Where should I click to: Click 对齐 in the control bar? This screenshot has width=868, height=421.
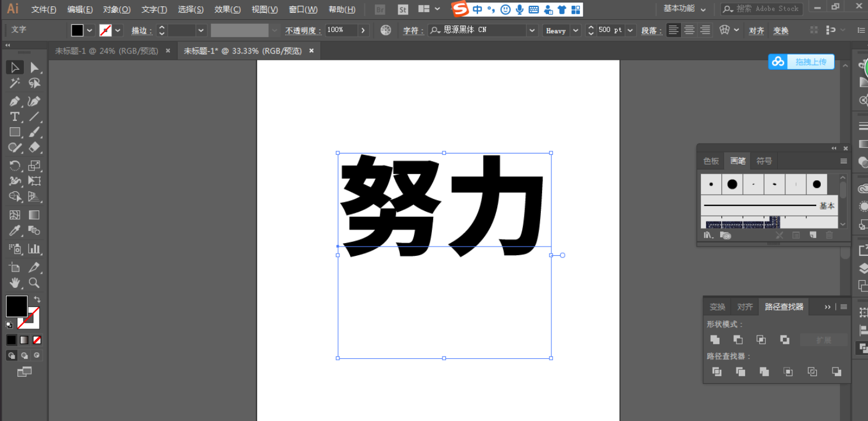756,31
